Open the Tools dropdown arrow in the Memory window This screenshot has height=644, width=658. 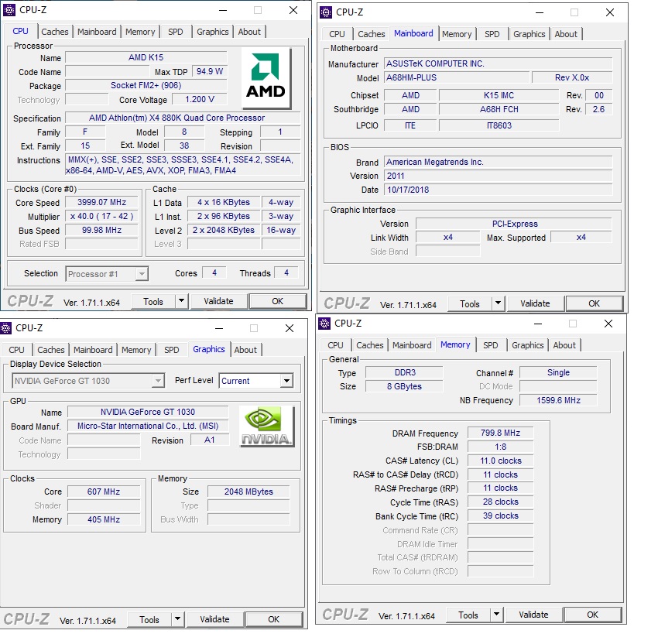pyautogui.click(x=496, y=615)
